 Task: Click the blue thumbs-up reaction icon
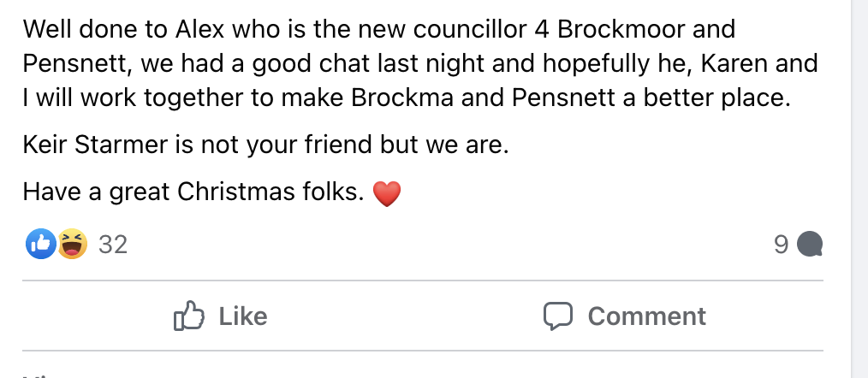coord(41,245)
